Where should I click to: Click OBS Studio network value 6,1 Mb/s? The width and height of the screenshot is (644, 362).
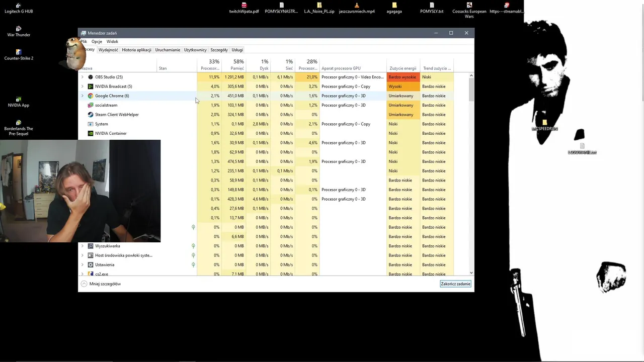(282, 77)
